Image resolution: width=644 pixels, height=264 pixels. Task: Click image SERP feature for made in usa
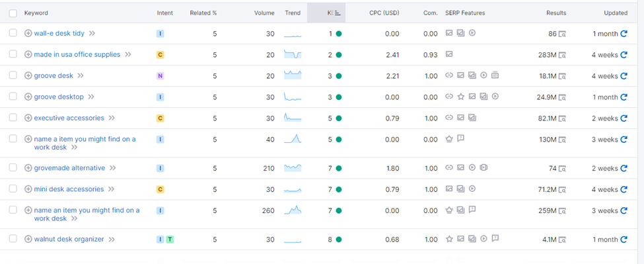[x=449, y=54]
